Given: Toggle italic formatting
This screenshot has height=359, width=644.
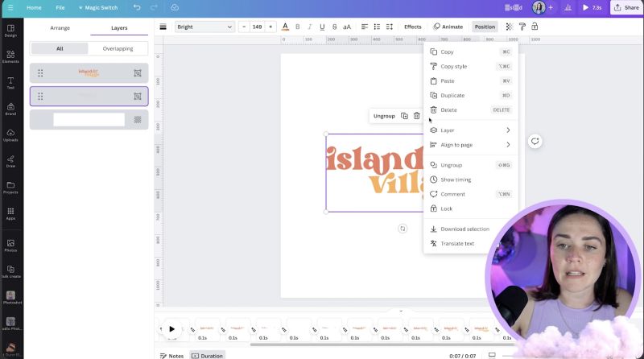Looking at the screenshot, I should [310, 27].
